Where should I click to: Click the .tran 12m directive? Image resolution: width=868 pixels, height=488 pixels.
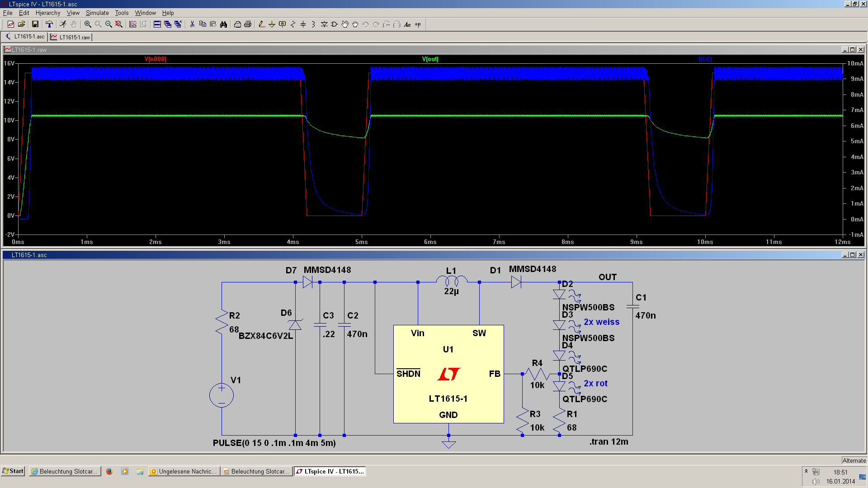[609, 441]
